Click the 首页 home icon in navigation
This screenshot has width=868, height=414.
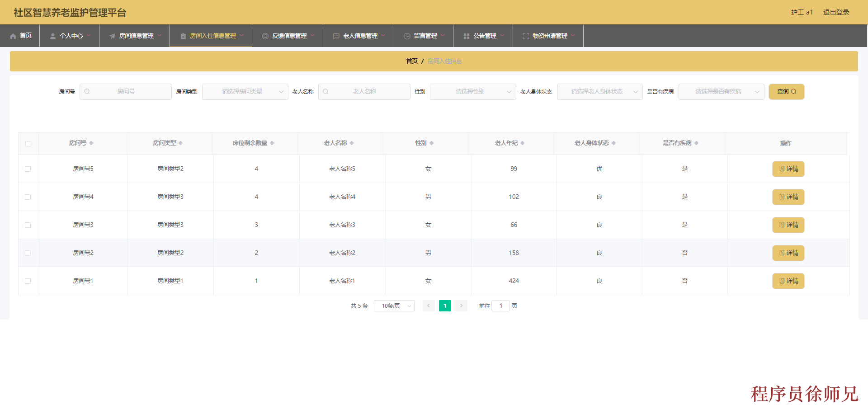13,36
